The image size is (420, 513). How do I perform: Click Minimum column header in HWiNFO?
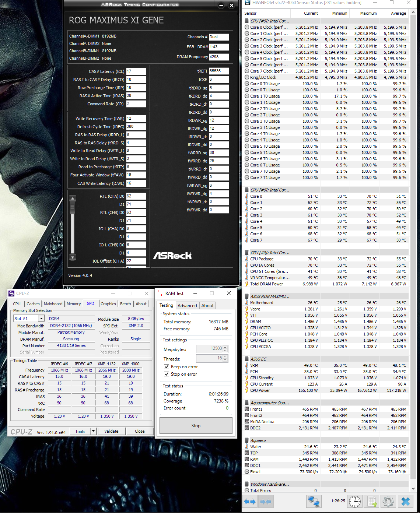[335, 13]
